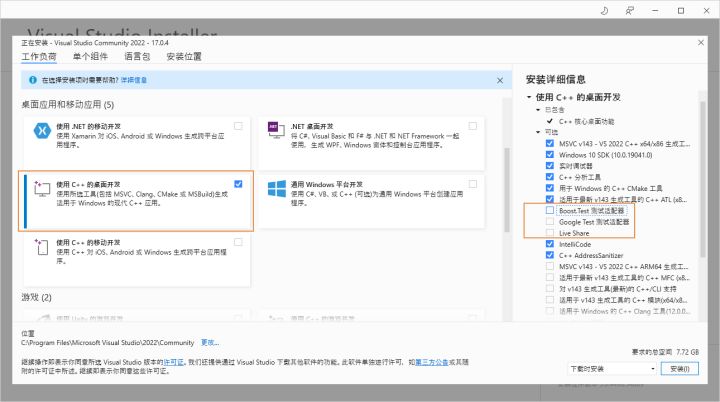This screenshot has width=720, height=402.
Task: Uncheck IntelliCode component
Action: click(x=550, y=244)
